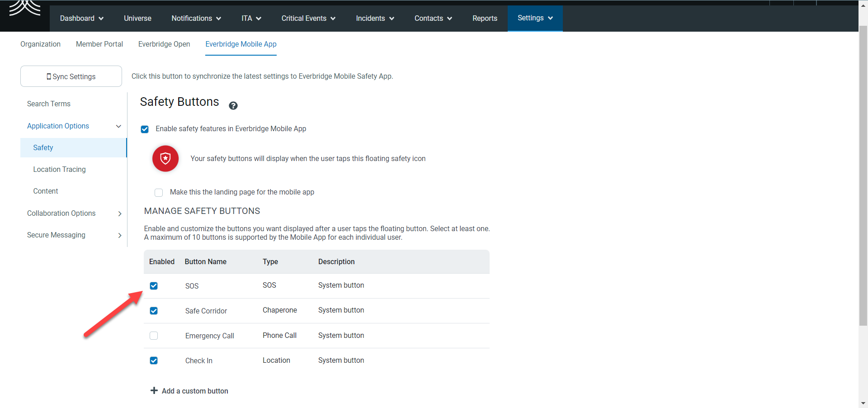Open the Reports menu item
Screen dimensions: 868x408
click(485, 19)
